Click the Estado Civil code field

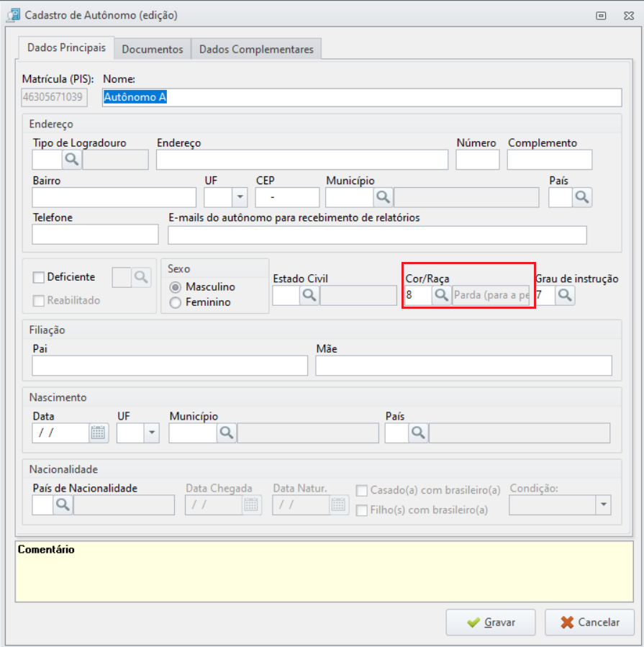286,296
